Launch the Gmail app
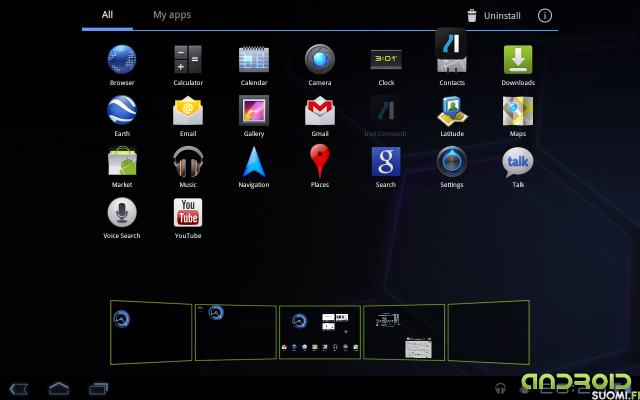Viewport: 640px width, 400px height. point(320,110)
